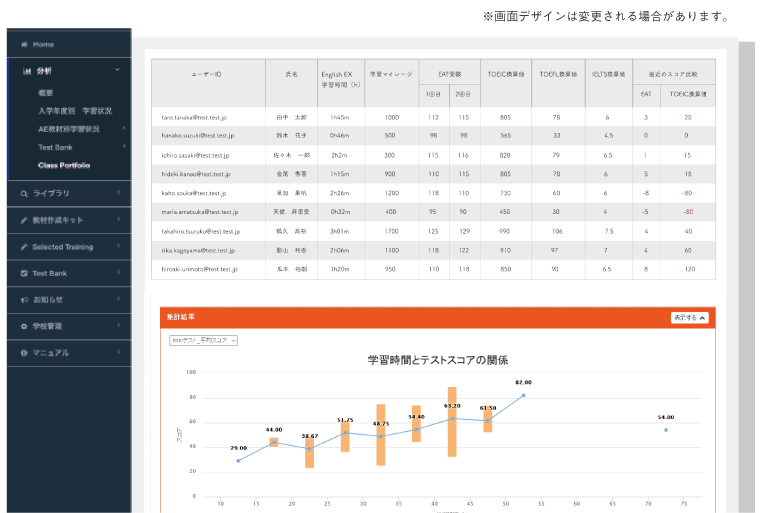Image resolution: width=770 pixels, height=513 pixels.
Task: Expand the お知らせ menu chevron
Action: tap(118, 299)
